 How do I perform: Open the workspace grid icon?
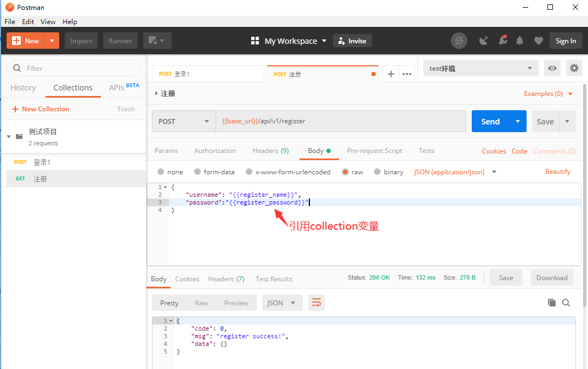(255, 41)
